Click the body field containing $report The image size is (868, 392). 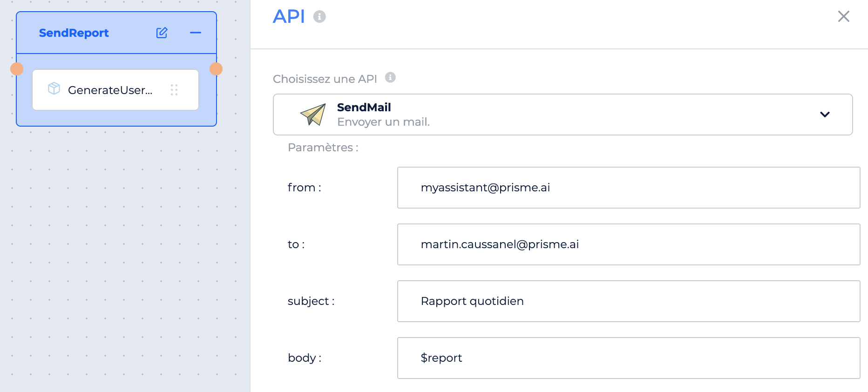click(629, 358)
